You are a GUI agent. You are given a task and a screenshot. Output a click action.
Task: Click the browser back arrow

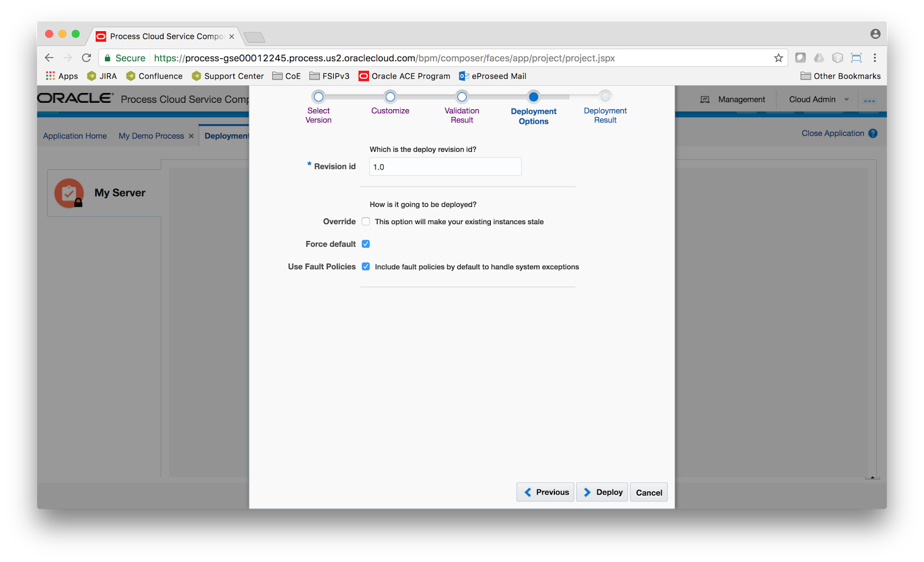click(x=49, y=58)
